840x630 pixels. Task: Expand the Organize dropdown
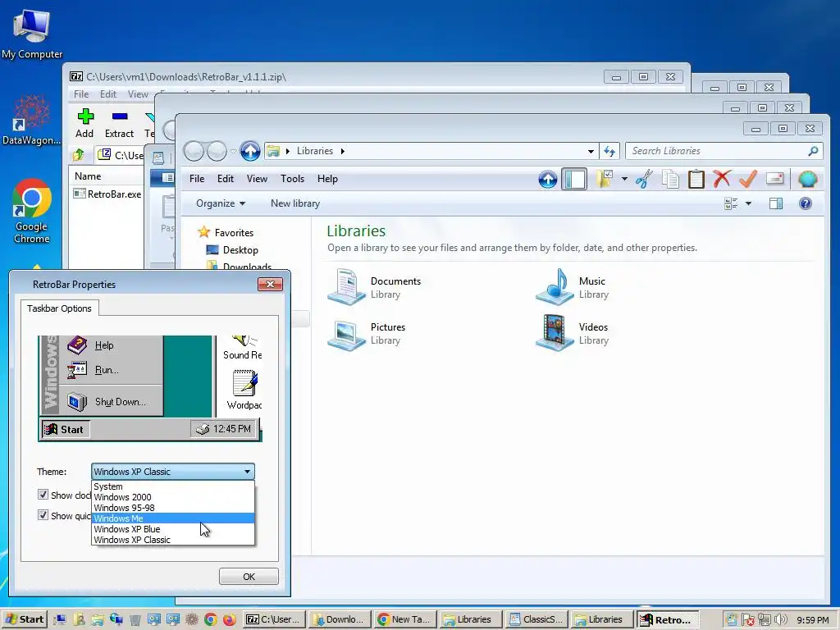click(x=220, y=203)
